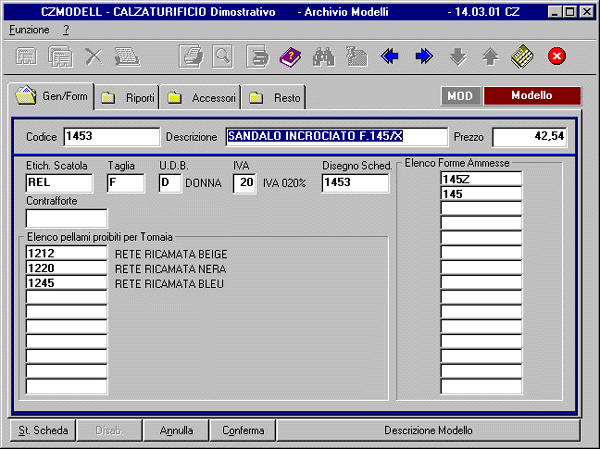The height and width of the screenshot is (449, 600).
Task: Click the new record toolbar icon
Action: [x=26, y=57]
